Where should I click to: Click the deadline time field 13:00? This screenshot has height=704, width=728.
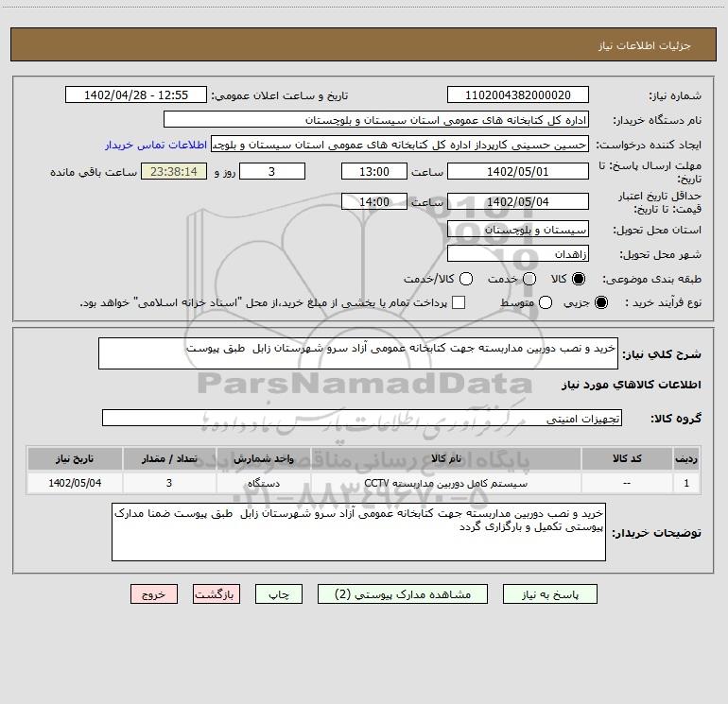[x=374, y=171]
